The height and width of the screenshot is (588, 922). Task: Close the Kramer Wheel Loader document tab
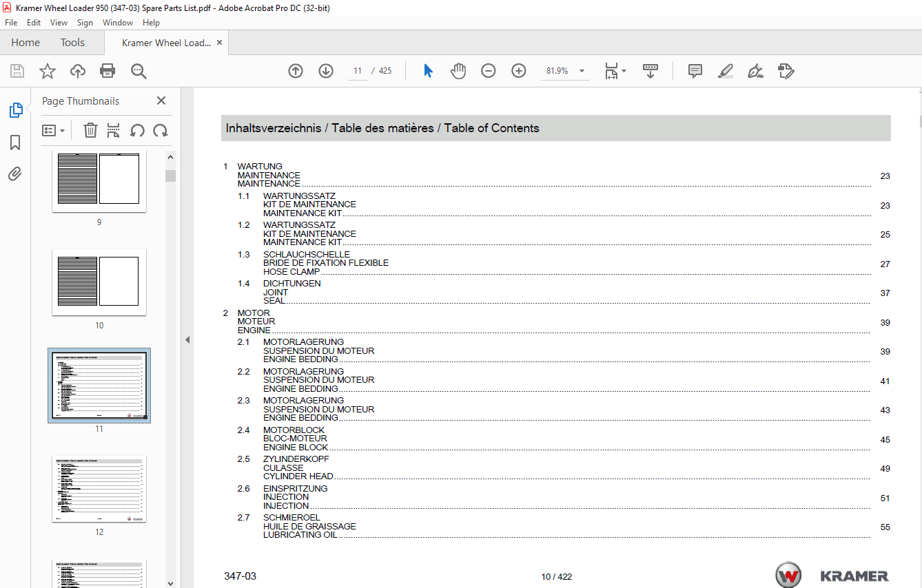[220, 43]
